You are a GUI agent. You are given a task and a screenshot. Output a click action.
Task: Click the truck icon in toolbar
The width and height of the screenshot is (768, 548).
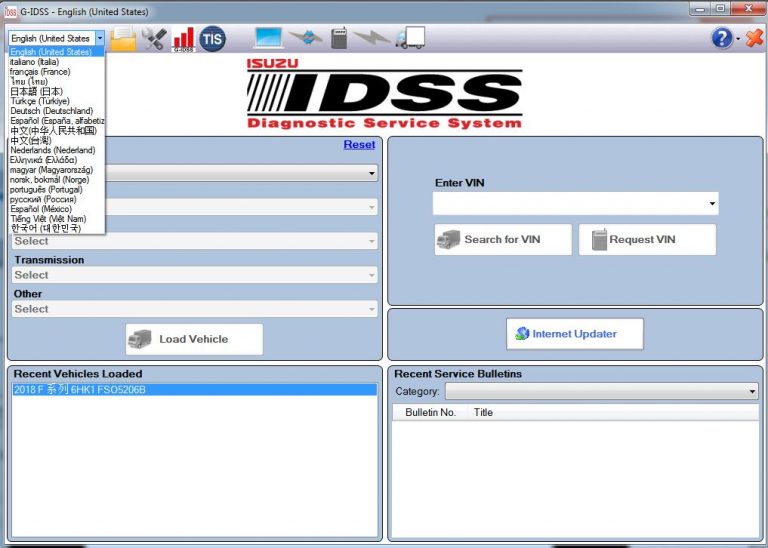point(410,38)
